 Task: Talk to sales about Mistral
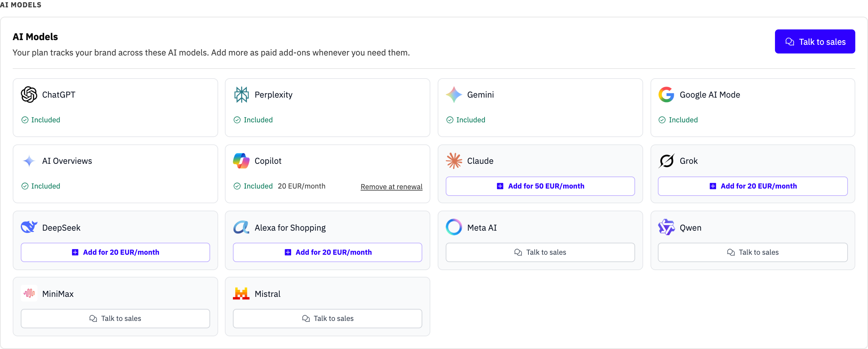tap(328, 319)
